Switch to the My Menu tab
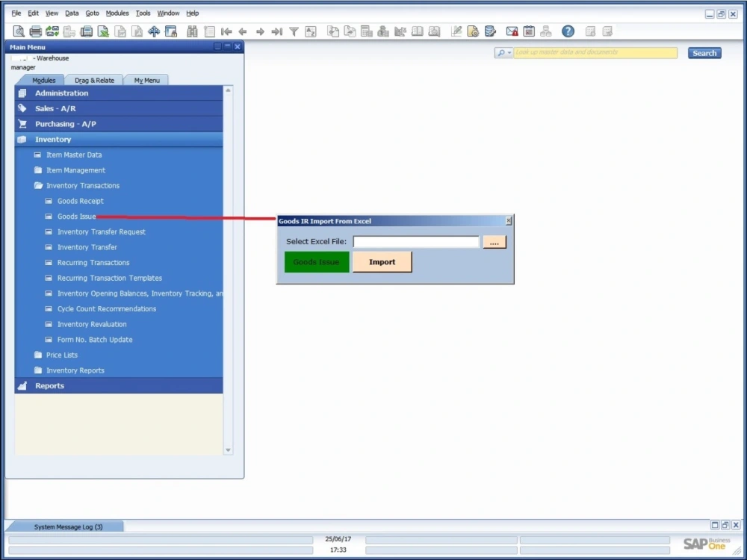The height and width of the screenshot is (560, 747). pos(146,80)
